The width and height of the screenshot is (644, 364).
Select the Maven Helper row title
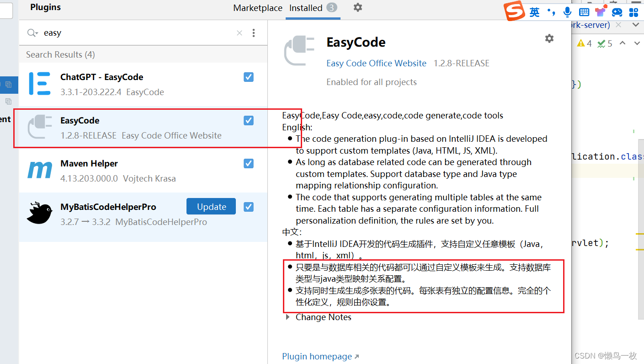point(89,163)
